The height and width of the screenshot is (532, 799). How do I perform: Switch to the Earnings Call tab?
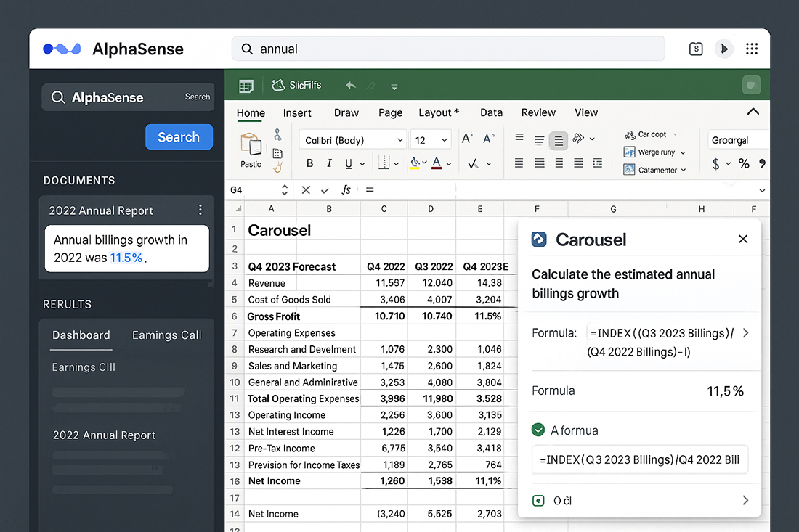point(166,335)
